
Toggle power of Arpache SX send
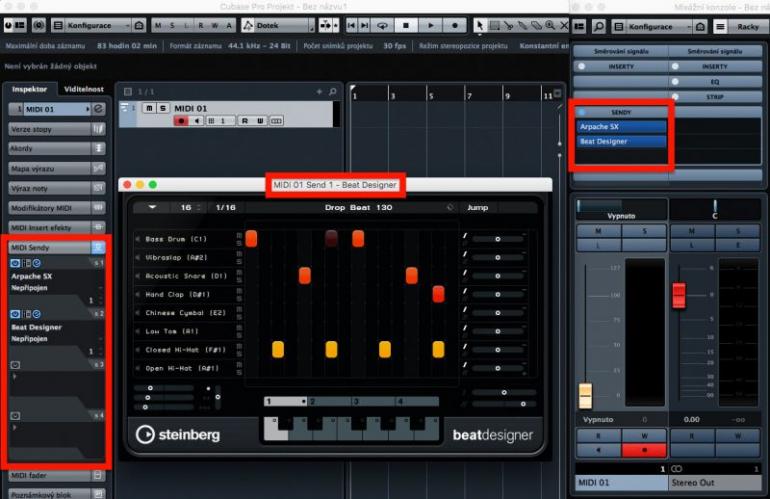pos(15,263)
